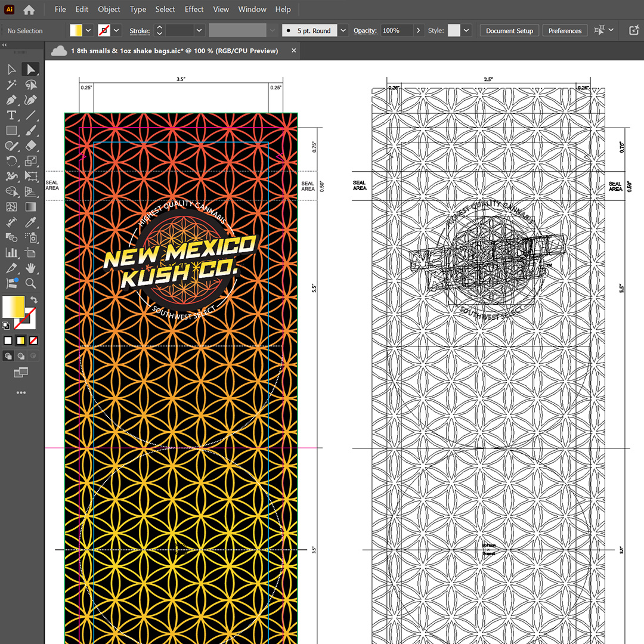Screen dimensions: 644x644
Task: Select the Symbol Sprayer tool
Action: 30,237
